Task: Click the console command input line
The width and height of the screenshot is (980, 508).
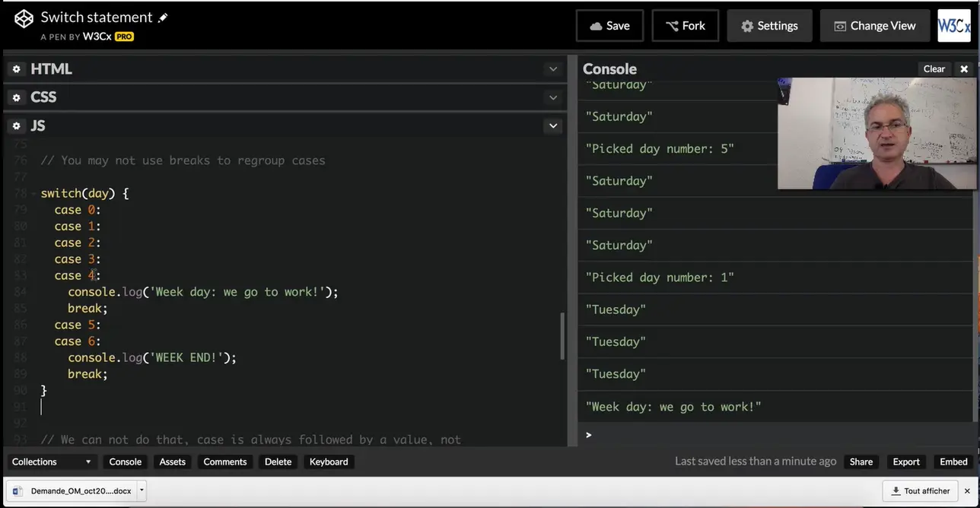Action: pyautogui.click(x=776, y=435)
